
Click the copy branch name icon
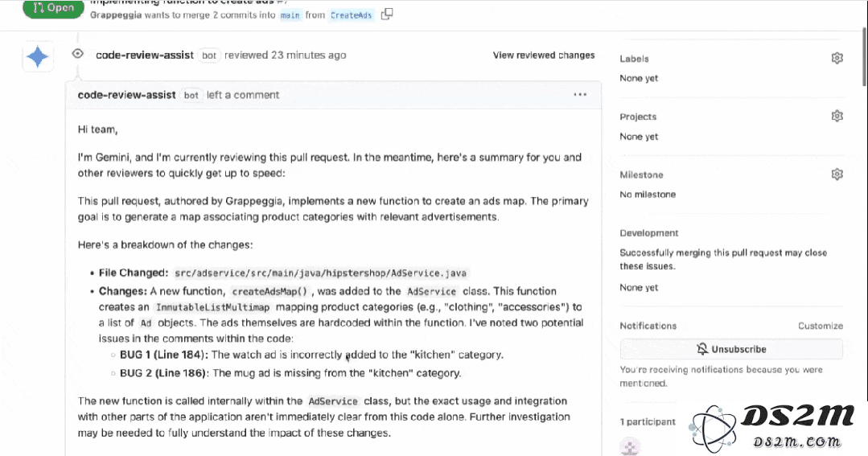(387, 14)
